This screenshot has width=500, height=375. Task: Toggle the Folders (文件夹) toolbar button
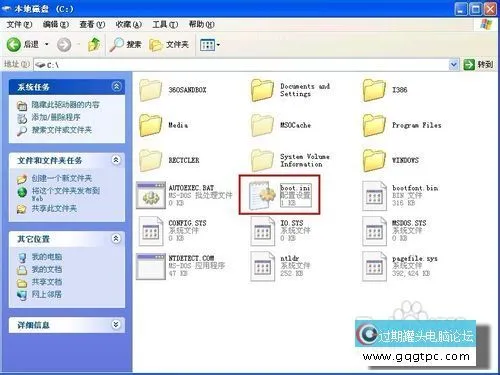[x=169, y=44]
